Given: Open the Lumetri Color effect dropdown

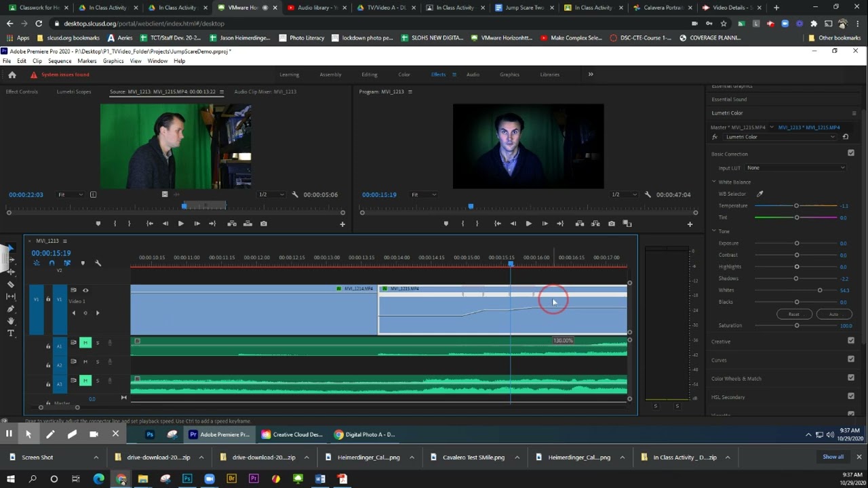Looking at the screenshot, I should point(780,137).
